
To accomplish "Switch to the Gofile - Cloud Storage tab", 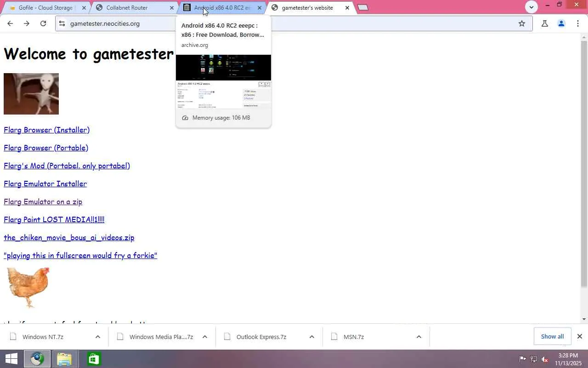I will click(x=45, y=8).
